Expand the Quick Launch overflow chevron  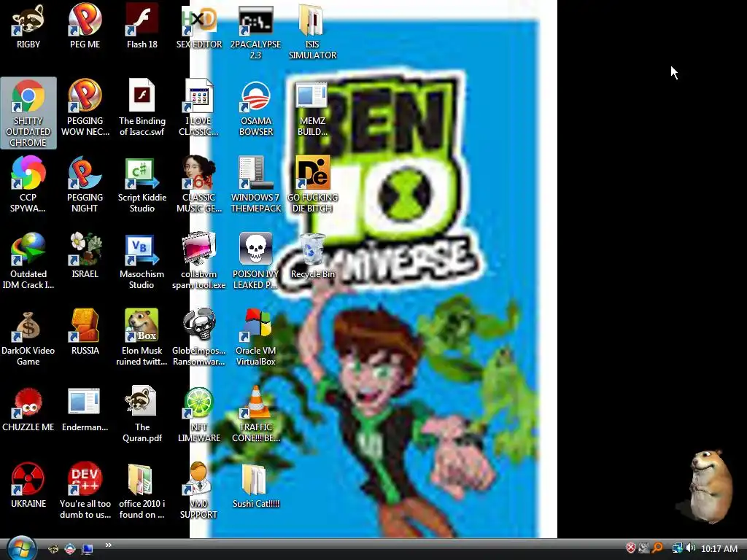tap(108, 545)
